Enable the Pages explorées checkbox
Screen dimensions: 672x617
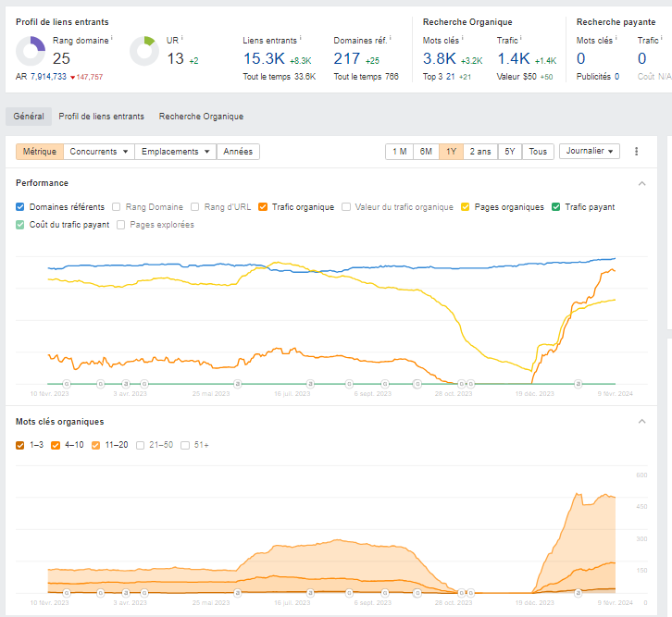(x=121, y=225)
